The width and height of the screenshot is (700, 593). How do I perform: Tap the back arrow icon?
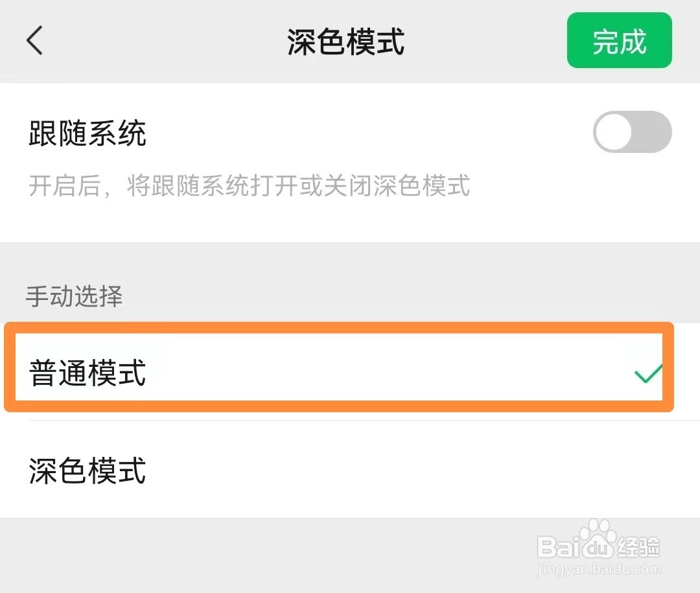35,41
